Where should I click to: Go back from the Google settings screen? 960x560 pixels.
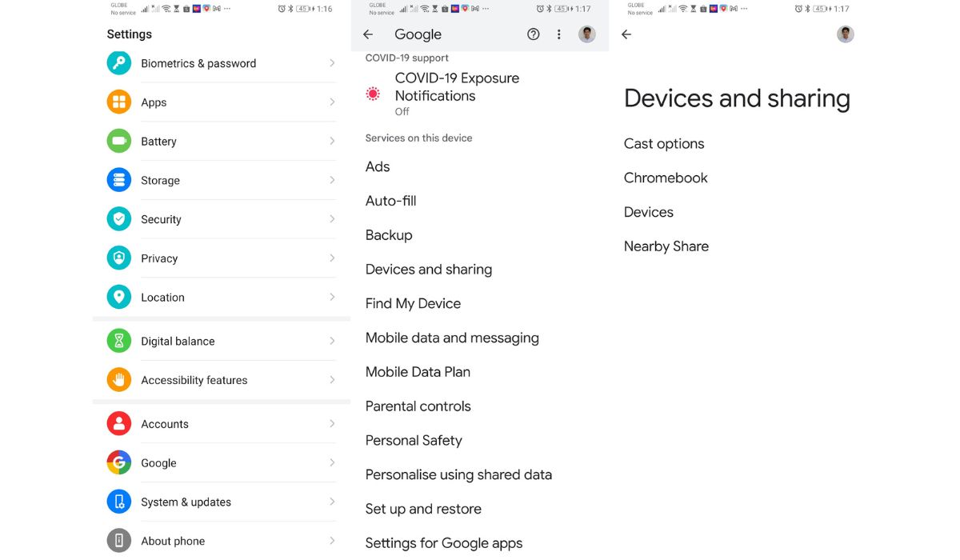368,34
